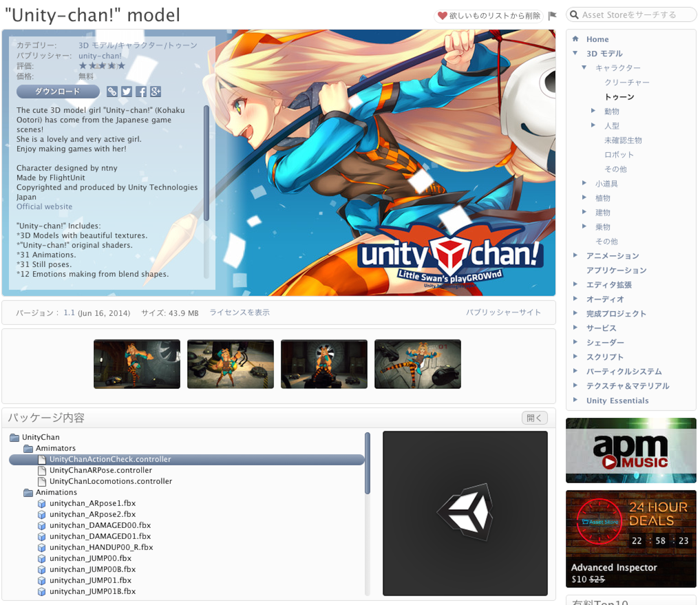Open the third screenshot thumbnail
Screen dimensions: 700x605
(x=324, y=364)
